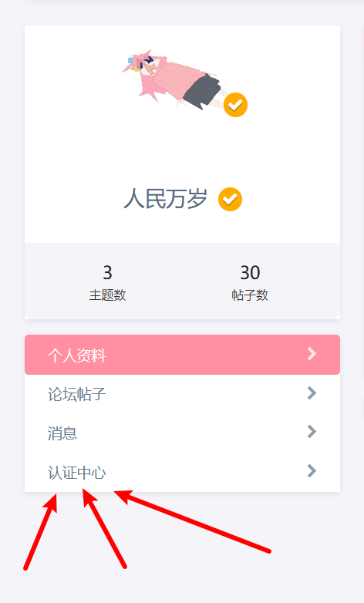Click the post count number 30
This screenshot has width=364, height=603.
pyautogui.click(x=250, y=273)
